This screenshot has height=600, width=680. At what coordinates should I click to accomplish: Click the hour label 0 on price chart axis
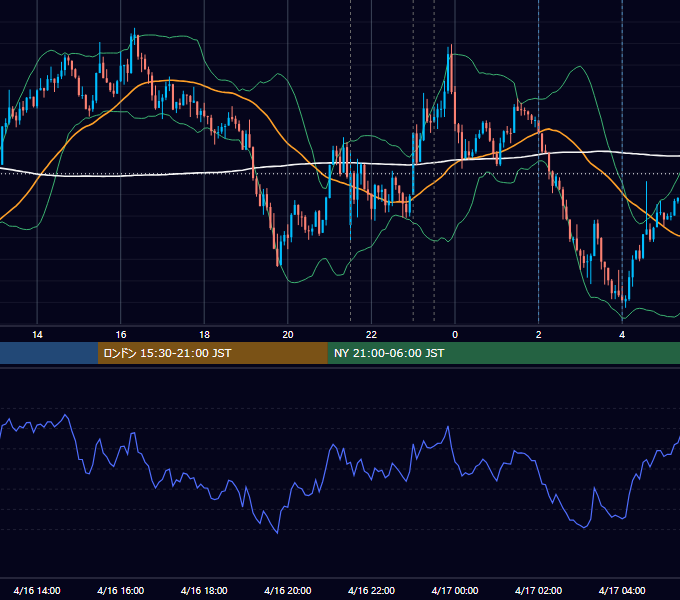click(x=455, y=335)
